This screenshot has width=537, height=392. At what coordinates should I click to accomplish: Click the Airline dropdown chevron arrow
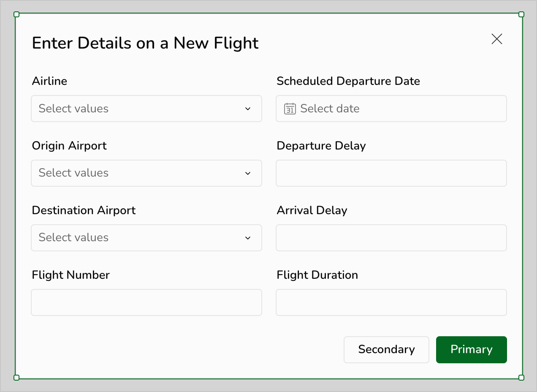pyautogui.click(x=248, y=109)
